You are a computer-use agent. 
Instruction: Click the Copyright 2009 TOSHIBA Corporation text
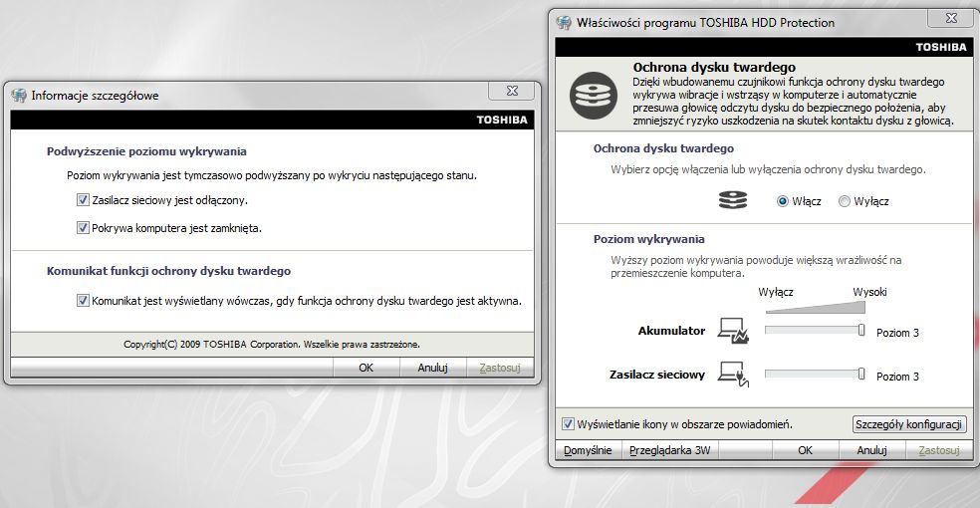[x=272, y=345]
